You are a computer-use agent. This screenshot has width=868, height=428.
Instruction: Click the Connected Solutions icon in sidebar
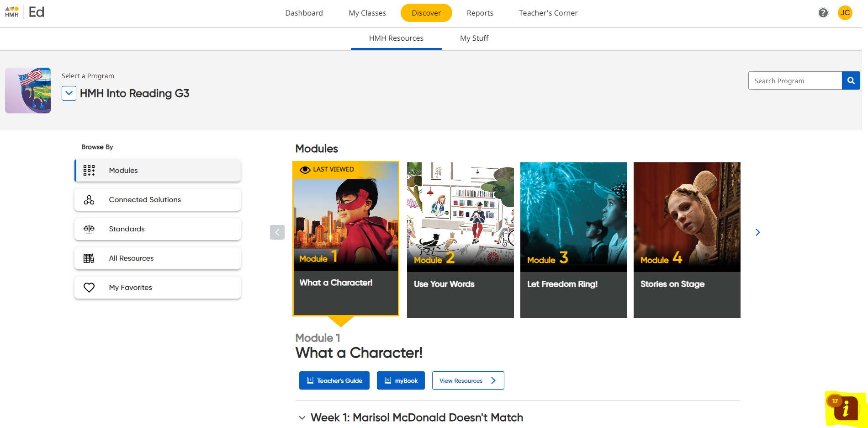click(x=89, y=200)
